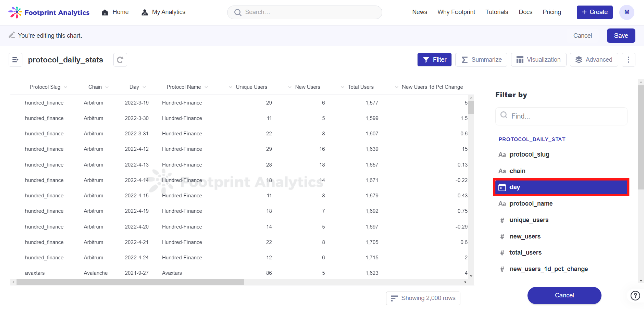Open My Analytics
Viewport: 644px width, 309px height.
pos(163,12)
